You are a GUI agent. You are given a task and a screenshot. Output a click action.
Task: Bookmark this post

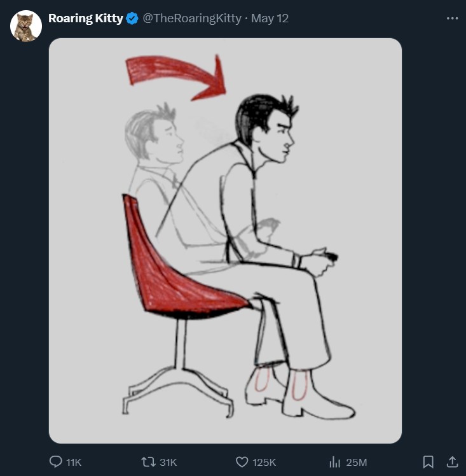(x=428, y=462)
